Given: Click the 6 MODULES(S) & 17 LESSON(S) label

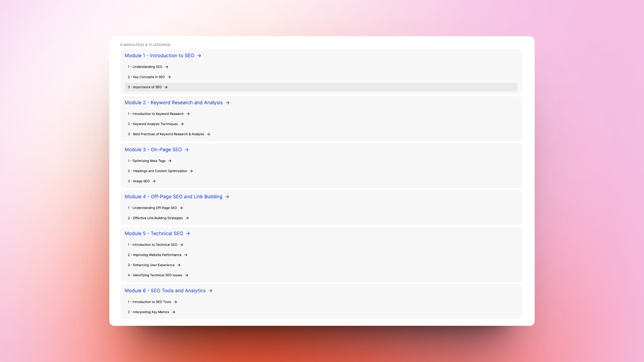Looking at the screenshot, I should (145, 45).
